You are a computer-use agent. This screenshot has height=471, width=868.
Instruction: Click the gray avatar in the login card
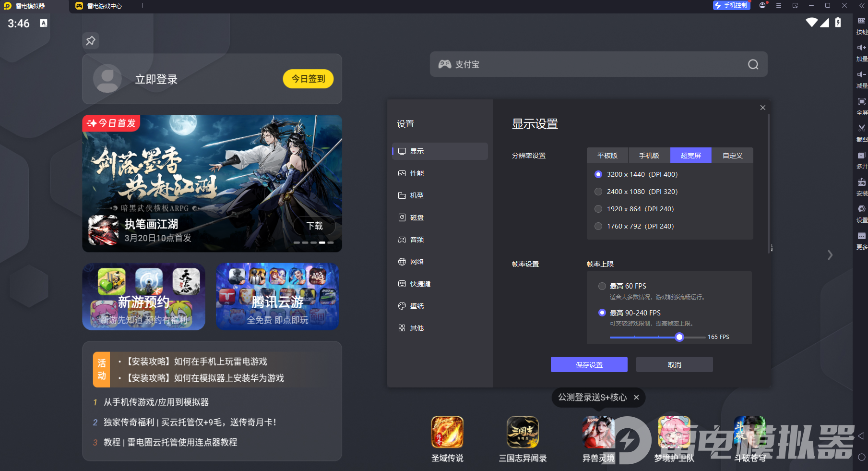pos(107,78)
